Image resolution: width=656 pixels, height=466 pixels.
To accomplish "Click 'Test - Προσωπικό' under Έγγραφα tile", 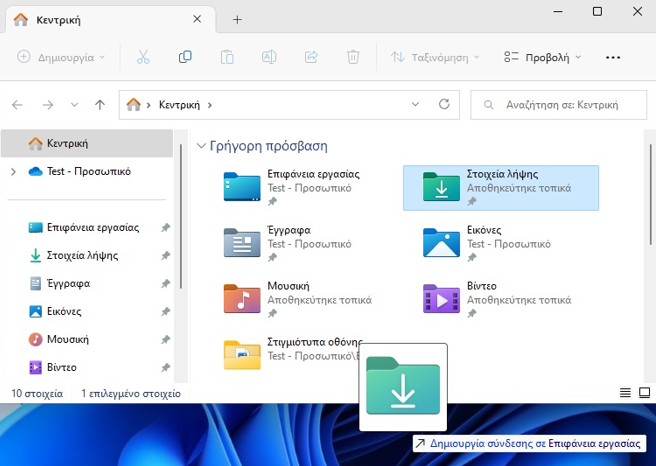I will coord(309,244).
